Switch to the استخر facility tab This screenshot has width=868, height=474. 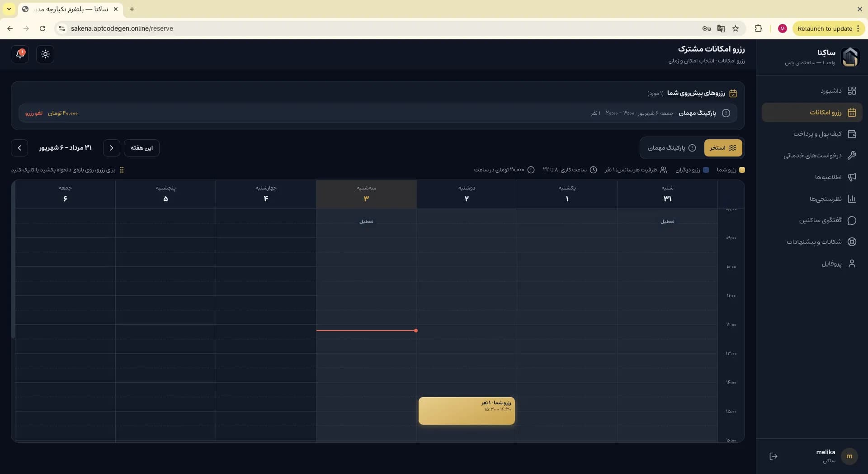pyautogui.click(x=723, y=148)
